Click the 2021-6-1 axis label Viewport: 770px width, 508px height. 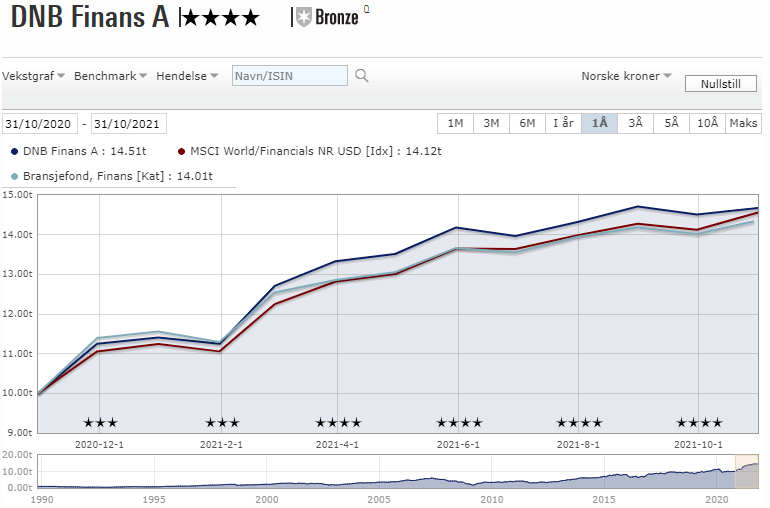click(x=458, y=445)
